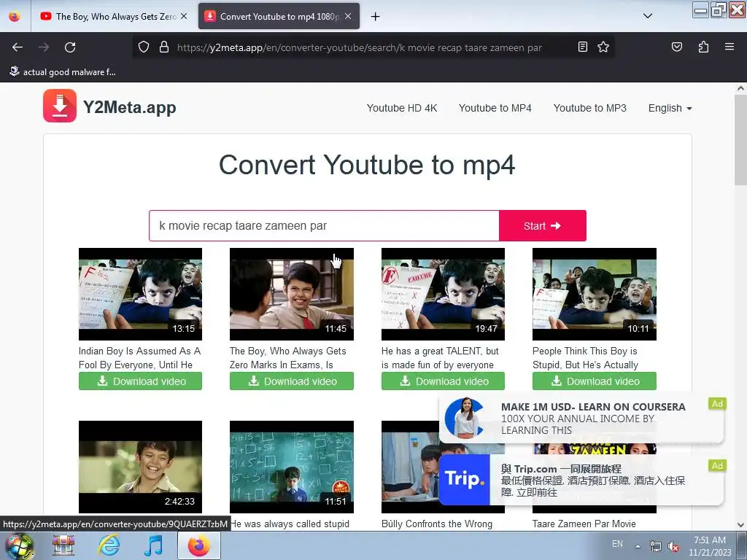Open the music note app on taskbar

[153, 545]
